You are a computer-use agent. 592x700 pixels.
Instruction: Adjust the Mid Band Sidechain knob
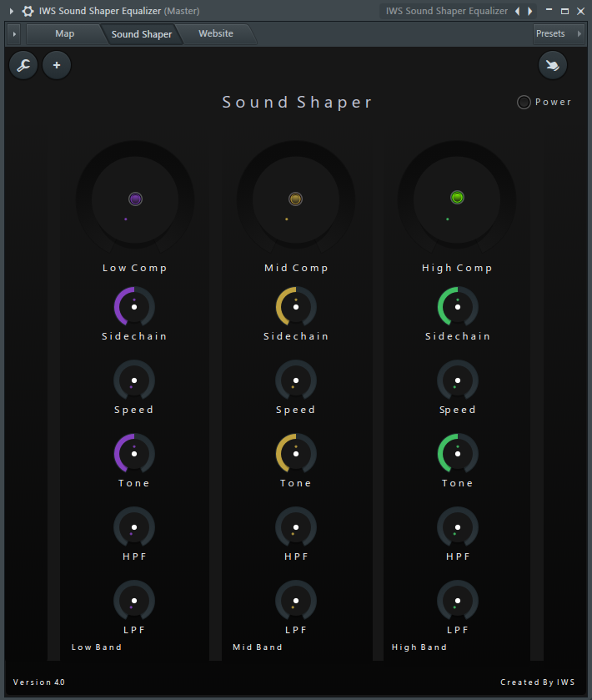pyautogui.click(x=296, y=307)
